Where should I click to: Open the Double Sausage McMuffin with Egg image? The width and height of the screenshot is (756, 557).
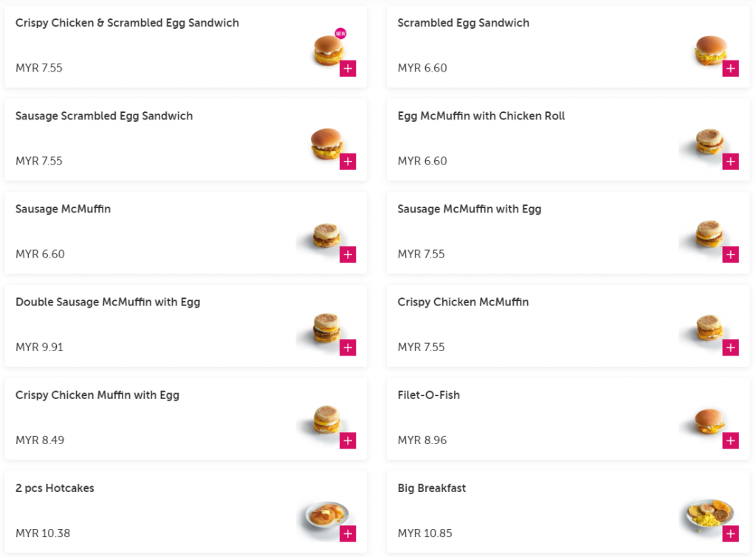(x=326, y=328)
